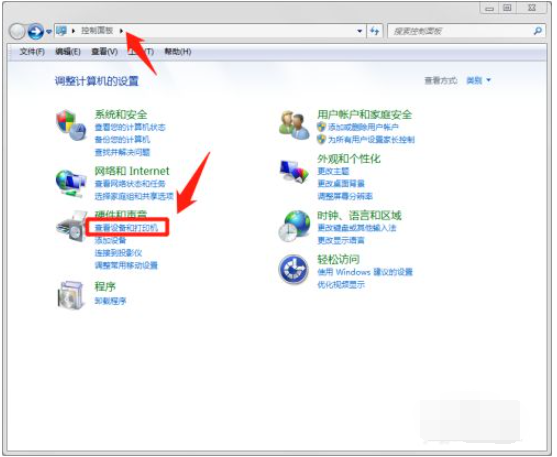Image resolution: width=557 pixels, height=457 pixels.
Task: Click the computer icon in address bar
Action: tap(61, 31)
